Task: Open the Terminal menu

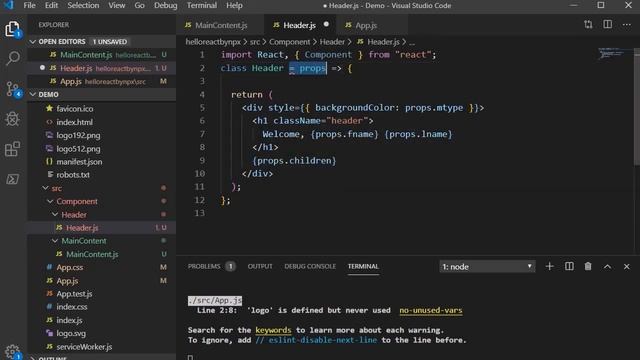Action: point(202,5)
